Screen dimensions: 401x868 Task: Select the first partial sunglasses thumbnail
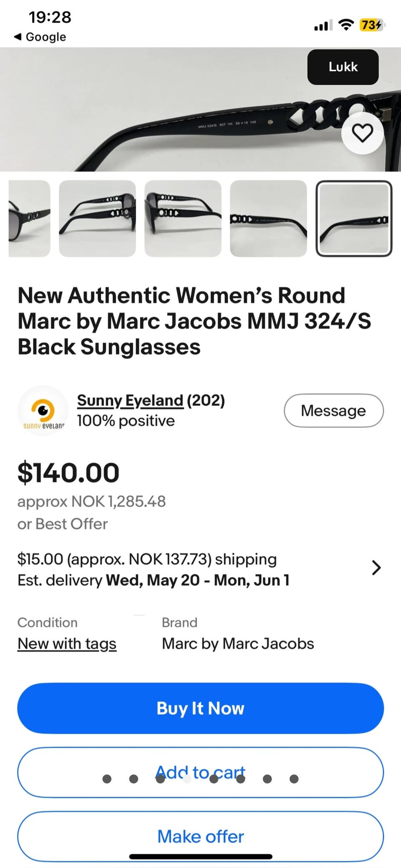(29, 218)
